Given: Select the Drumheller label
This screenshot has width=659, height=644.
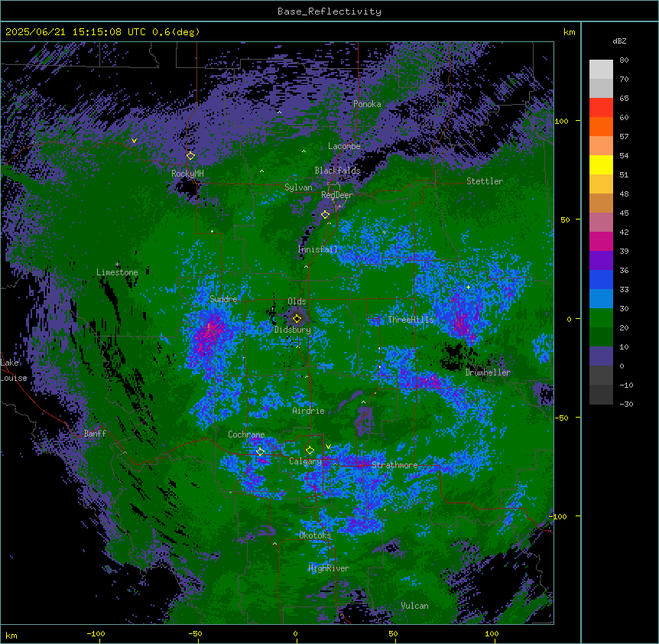Looking at the screenshot, I should point(488,372).
